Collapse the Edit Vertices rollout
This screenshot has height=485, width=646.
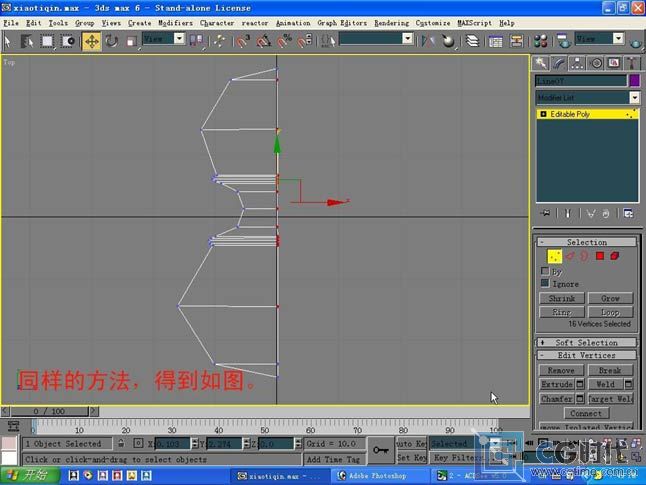[x=587, y=355]
